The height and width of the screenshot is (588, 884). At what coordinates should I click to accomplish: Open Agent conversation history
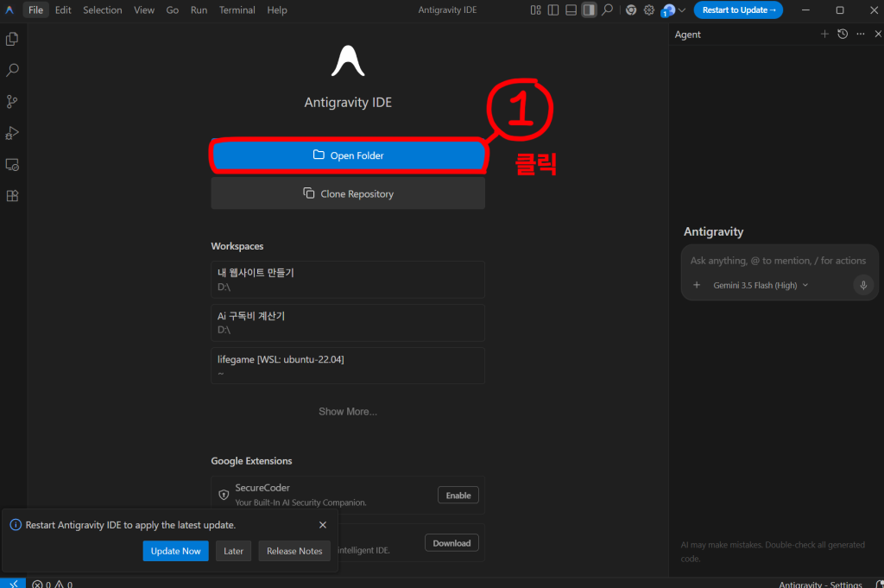point(843,35)
